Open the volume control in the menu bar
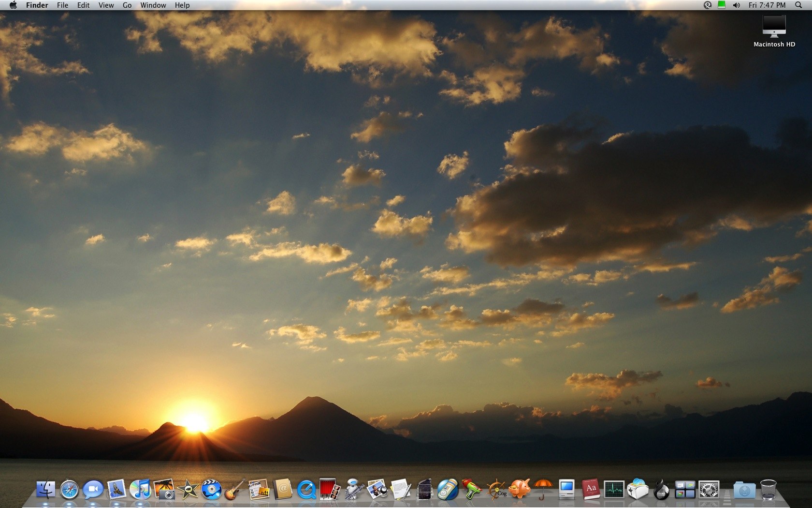Viewport: 812px width, 508px height. [736, 5]
